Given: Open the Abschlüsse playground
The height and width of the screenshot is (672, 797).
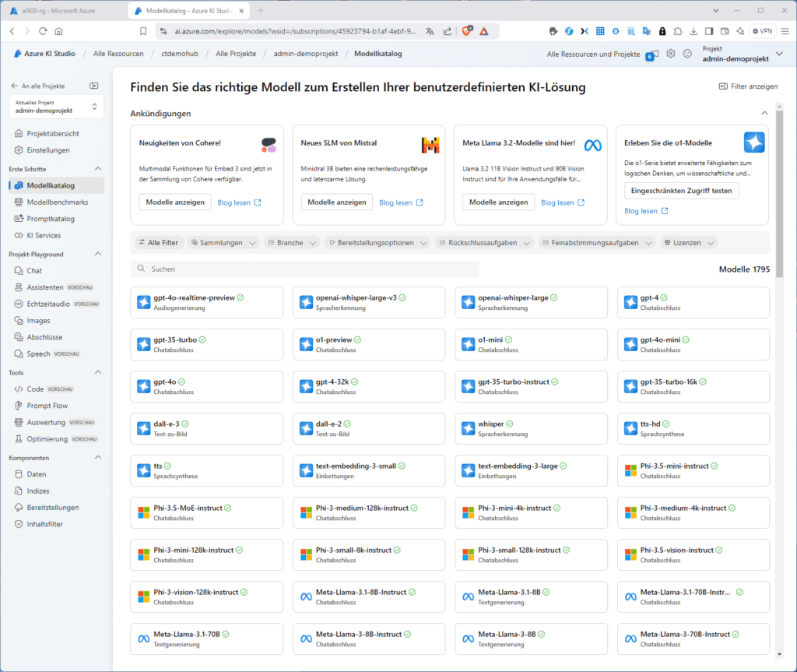Looking at the screenshot, I should [44, 337].
